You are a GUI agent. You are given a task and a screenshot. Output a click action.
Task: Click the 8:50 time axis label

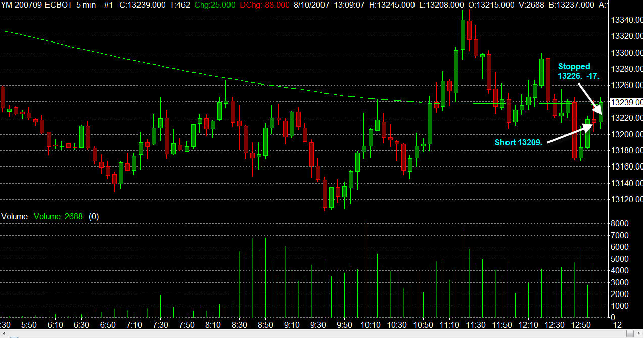pos(265,324)
